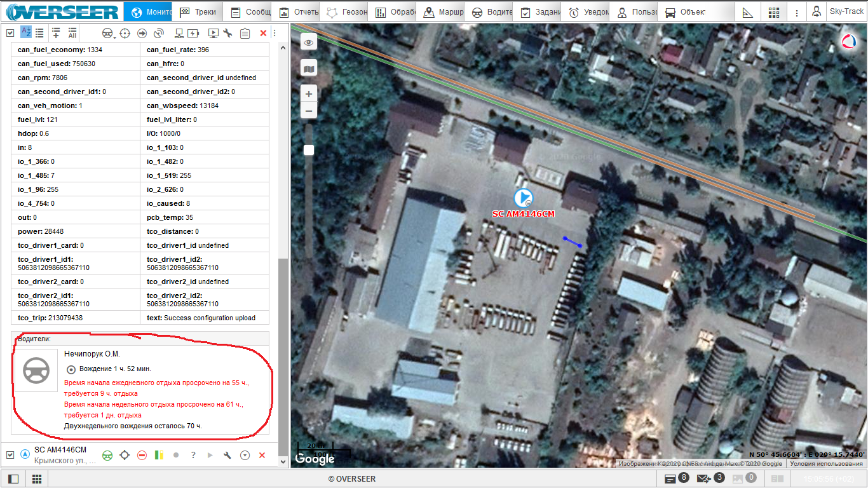Toggle the eye visibility button on the map

pos(309,43)
